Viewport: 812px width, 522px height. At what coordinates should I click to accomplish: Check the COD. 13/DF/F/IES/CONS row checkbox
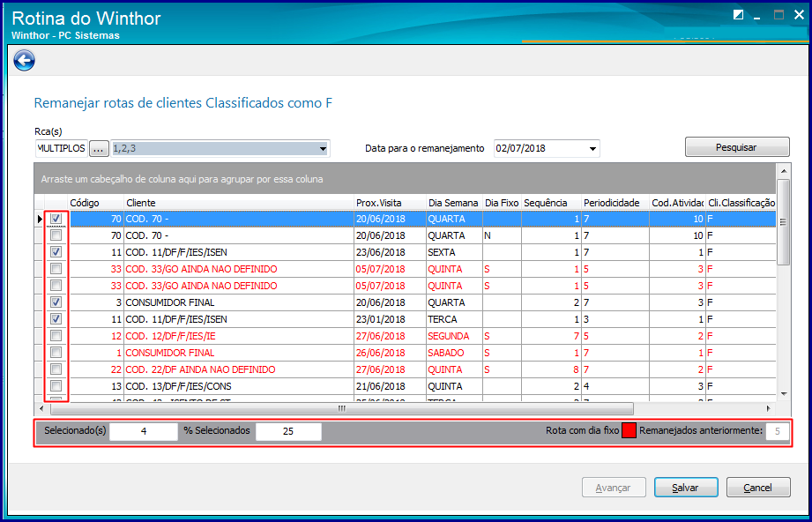coord(56,386)
